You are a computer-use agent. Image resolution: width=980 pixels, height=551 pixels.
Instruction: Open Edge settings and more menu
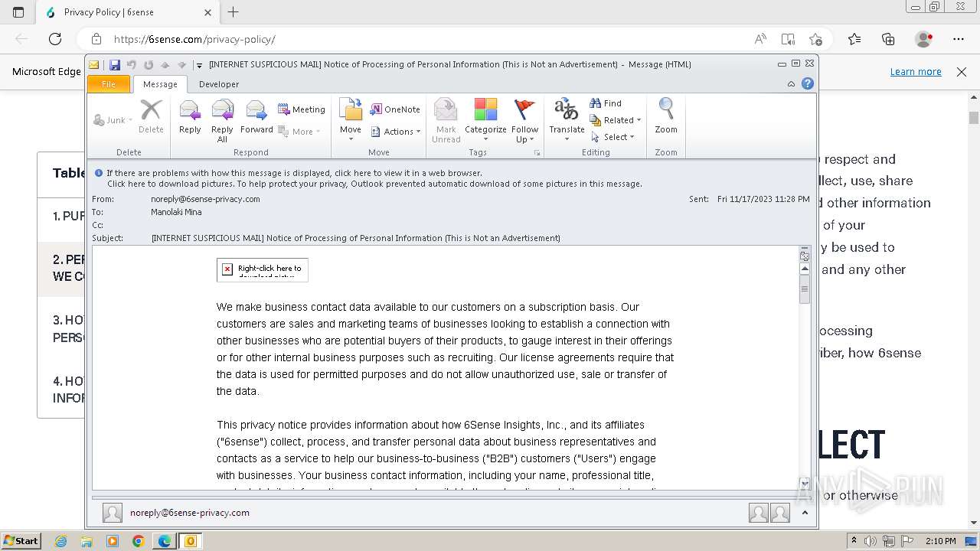[x=959, y=39]
